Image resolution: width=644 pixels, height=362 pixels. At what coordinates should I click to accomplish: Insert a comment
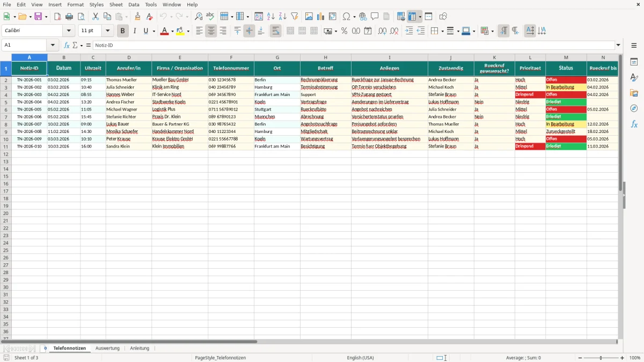coord(375,17)
